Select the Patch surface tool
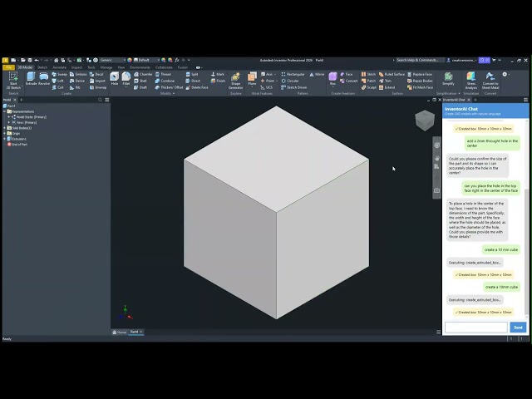Viewport: 532px width, 399px height. [x=368, y=81]
